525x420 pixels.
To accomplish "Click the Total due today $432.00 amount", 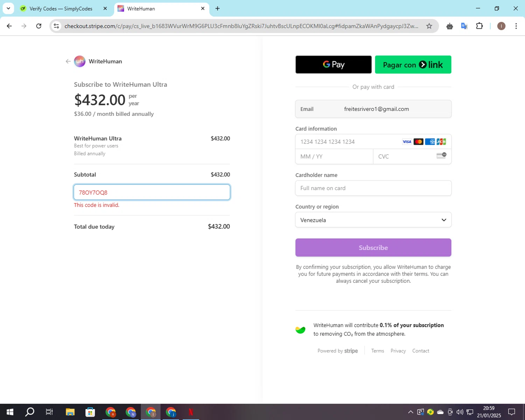I will click(x=219, y=226).
